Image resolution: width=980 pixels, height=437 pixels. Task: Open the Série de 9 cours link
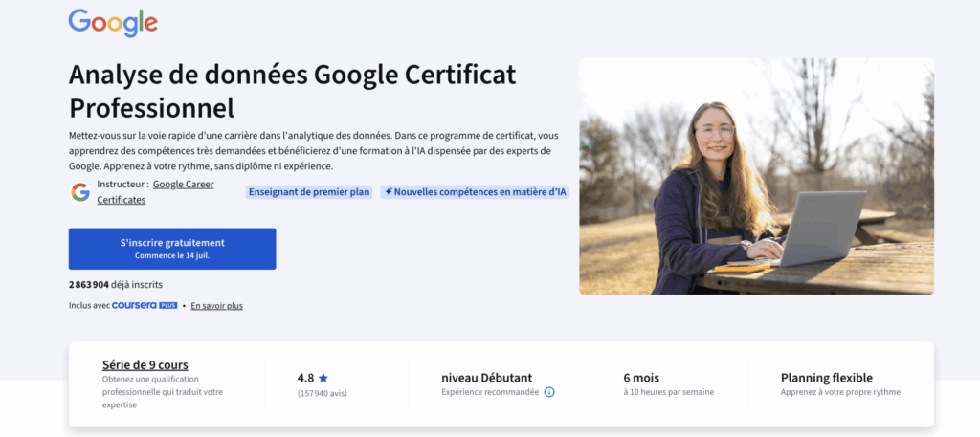(145, 364)
